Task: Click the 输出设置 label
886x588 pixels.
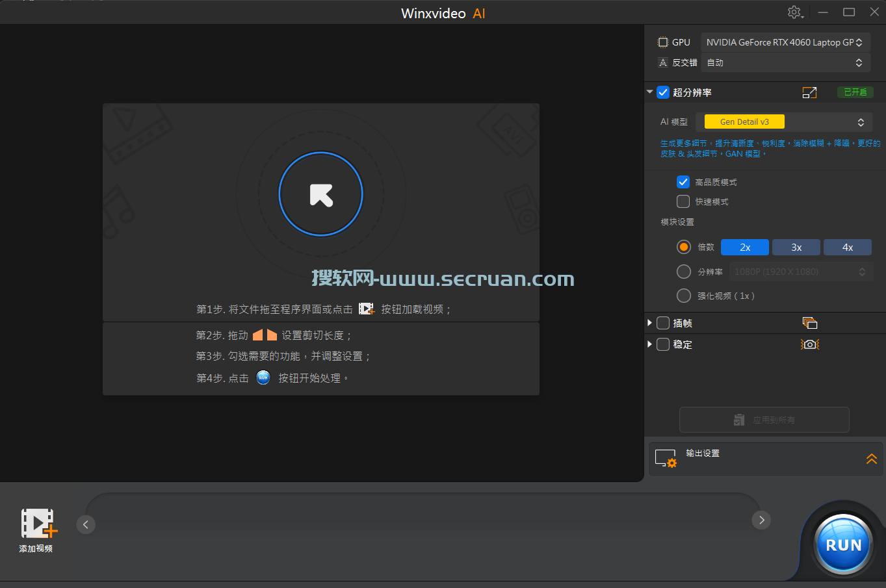Action: [703, 454]
